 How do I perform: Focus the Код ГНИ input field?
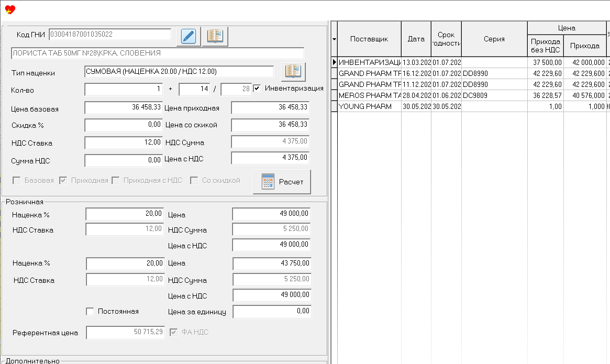click(x=110, y=34)
